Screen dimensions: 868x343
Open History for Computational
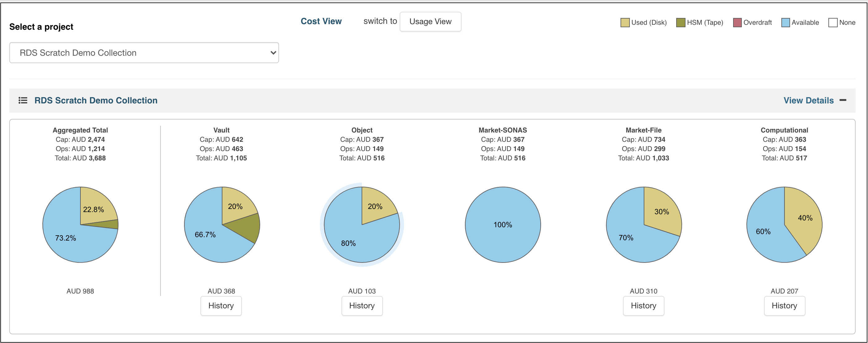point(784,306)
